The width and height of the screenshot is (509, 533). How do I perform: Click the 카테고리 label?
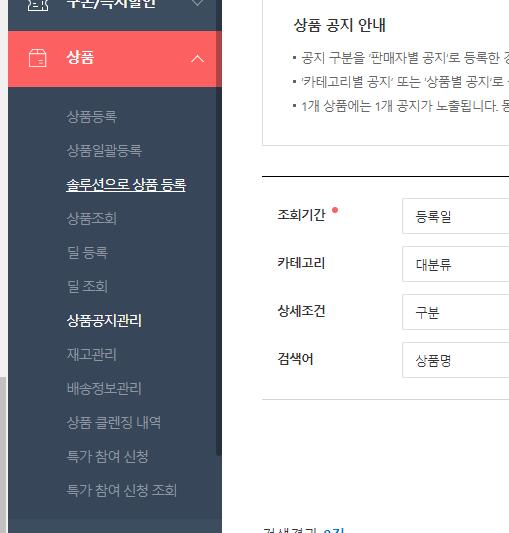[301, 263]
